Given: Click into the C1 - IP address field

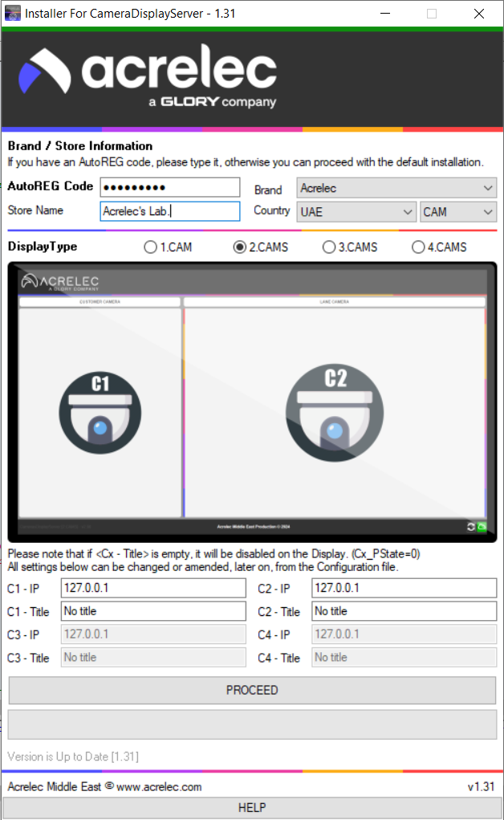Looking at the screenshot, I should [153, 588].
